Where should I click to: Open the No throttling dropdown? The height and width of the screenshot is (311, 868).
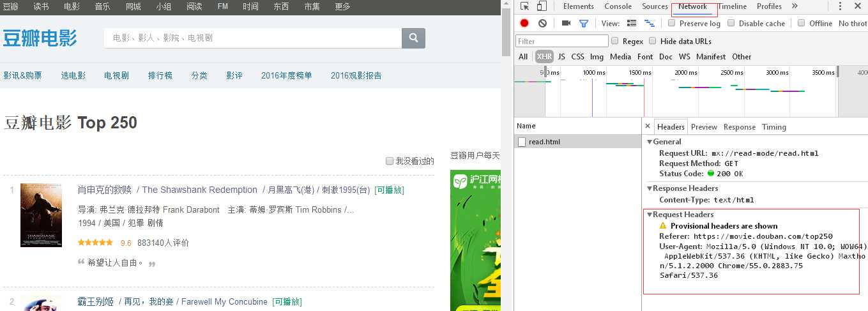point(853,23)
